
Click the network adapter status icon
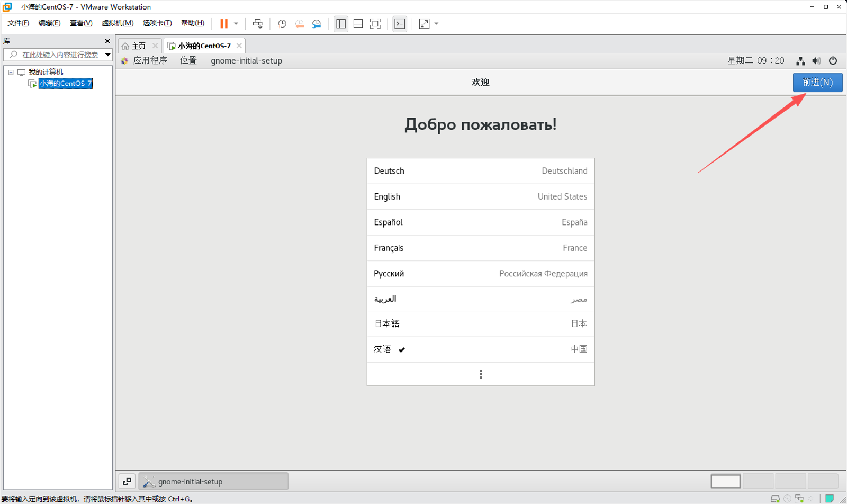(x=799, y=499)
